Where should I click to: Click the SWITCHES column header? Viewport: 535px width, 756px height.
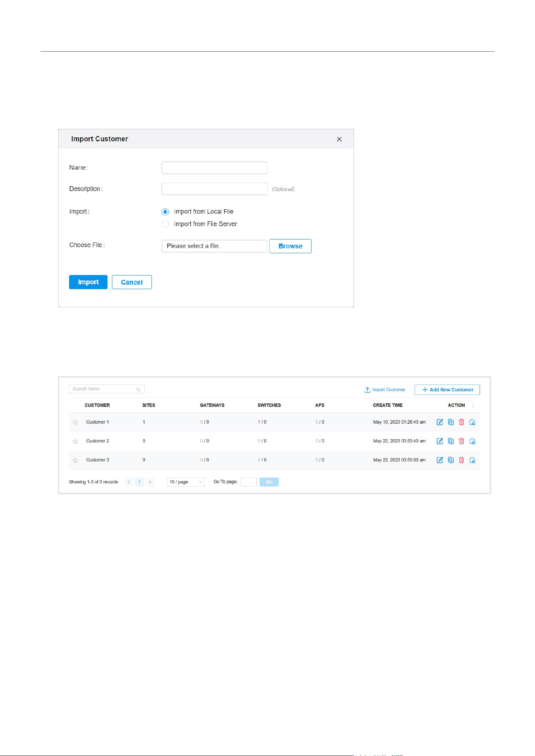(x=269, y=405)
